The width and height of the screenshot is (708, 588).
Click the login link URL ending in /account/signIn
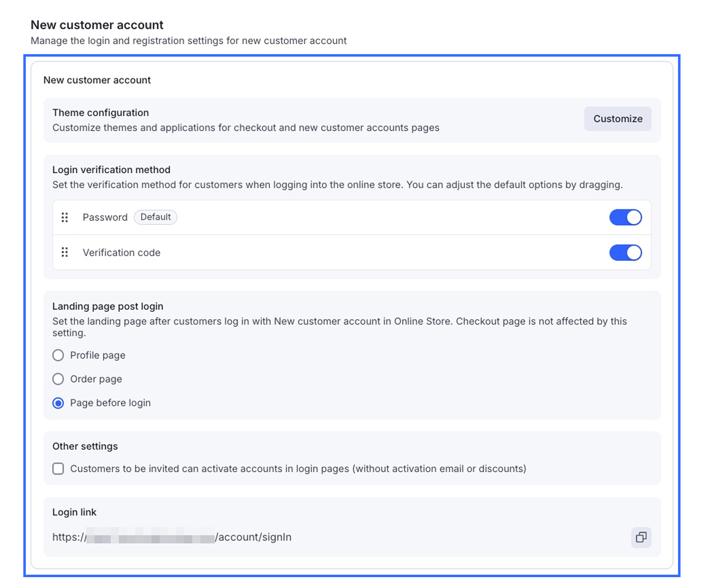coord(172,537)
